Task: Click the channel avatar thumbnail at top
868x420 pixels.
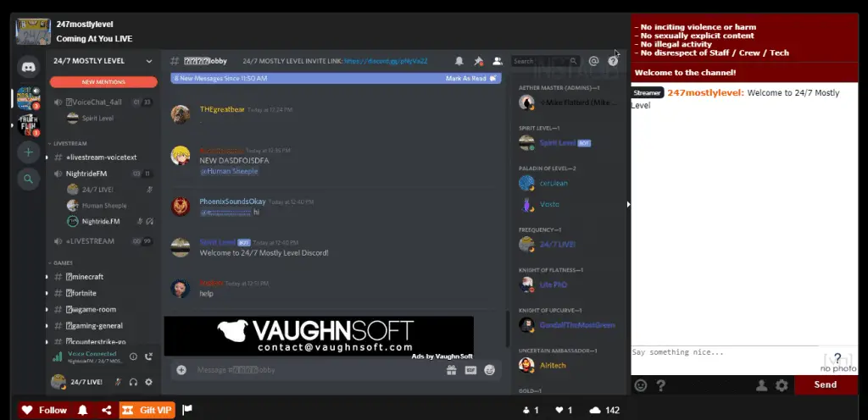Action: 33,32
